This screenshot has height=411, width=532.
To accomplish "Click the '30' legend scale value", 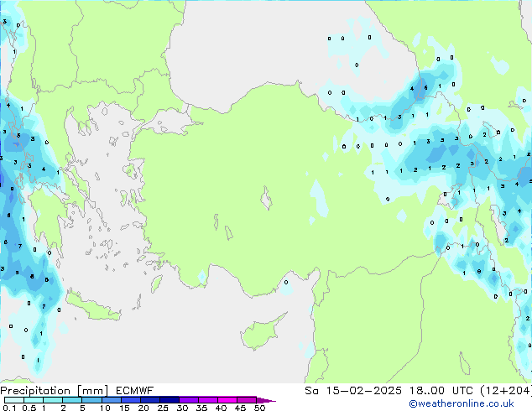I will tap(182, 408).
